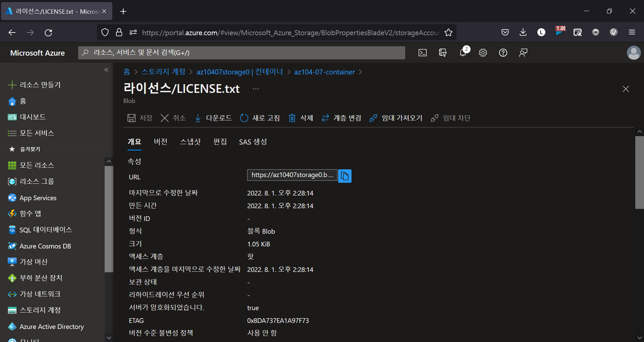Viewport: 644px width, 342px height.
Task: Click 리소스 만들기 in sidebar
Action: click(x=34, y=85)
